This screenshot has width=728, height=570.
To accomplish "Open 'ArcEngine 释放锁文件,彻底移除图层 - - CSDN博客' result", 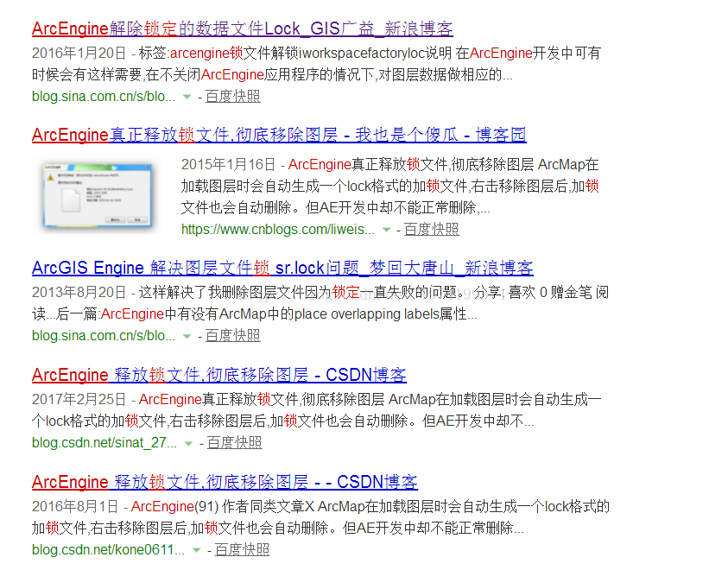I will 225,482.
